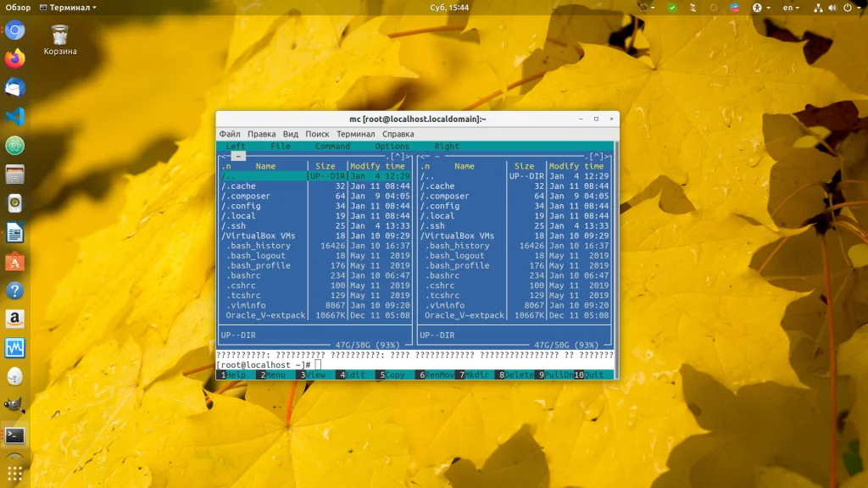Open the en keyboard layout dropdown
This screenshot has width=868, height=488.
point(790,8)
